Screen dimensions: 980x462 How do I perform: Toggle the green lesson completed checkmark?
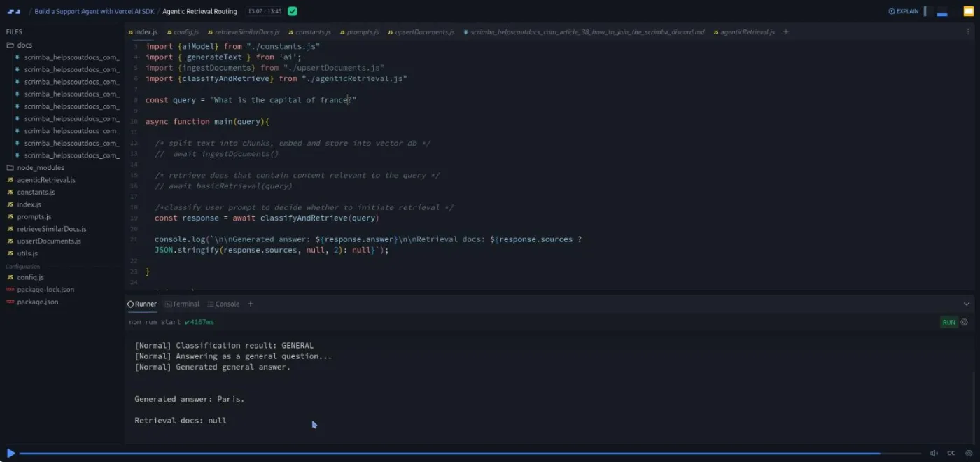293,11
